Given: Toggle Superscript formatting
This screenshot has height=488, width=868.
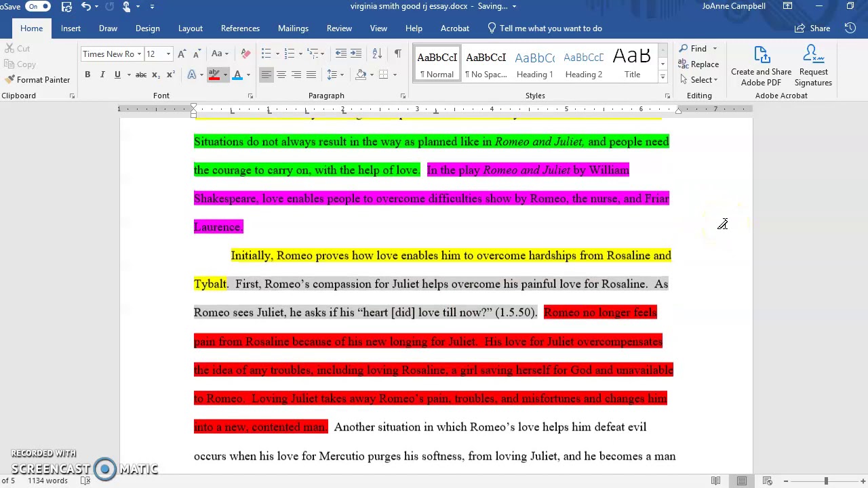Looking at the screenshot, I should coord(170,75).
